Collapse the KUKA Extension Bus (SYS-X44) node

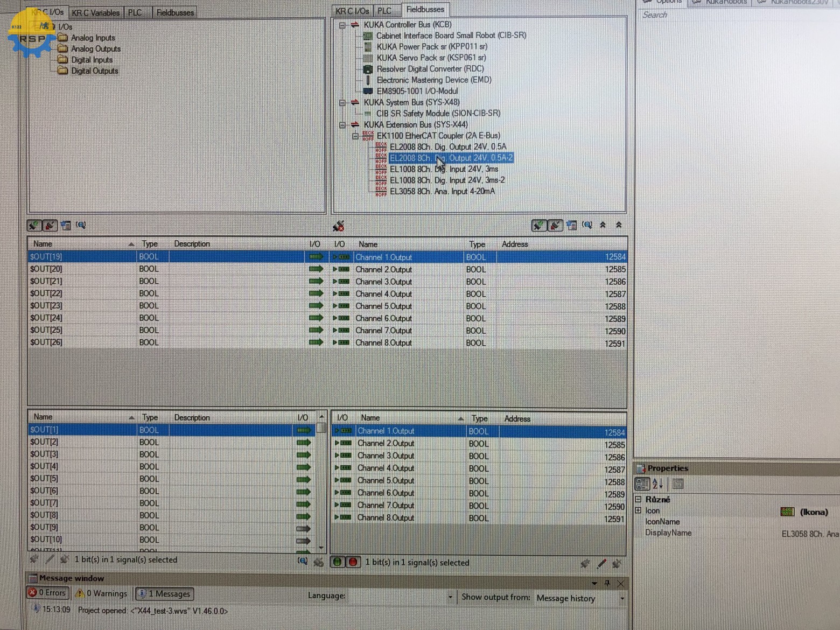coord(342,125)
